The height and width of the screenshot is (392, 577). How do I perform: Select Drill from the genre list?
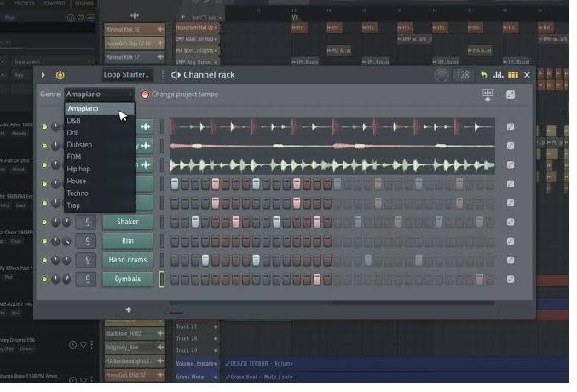pyautogui.click(x=100, y=132)
